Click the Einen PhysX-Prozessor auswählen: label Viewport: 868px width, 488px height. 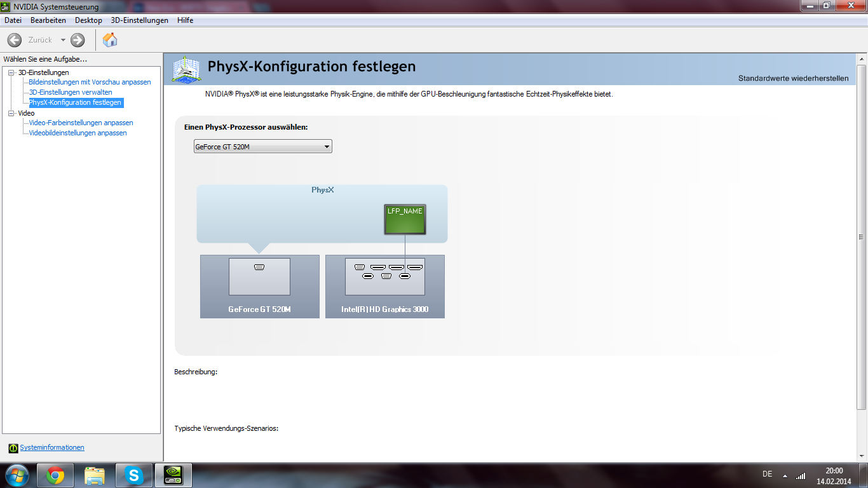coord(246,127)
